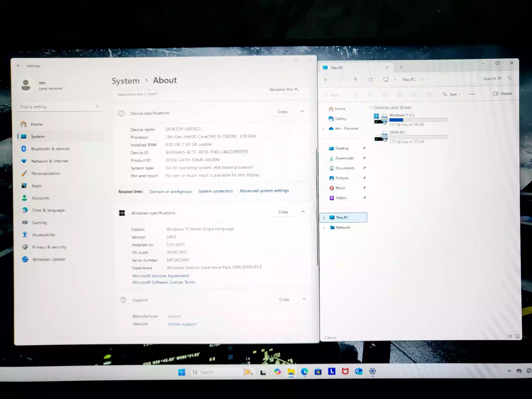Copy the Device specifications
The image size is (532, 399).
[282, 112]
